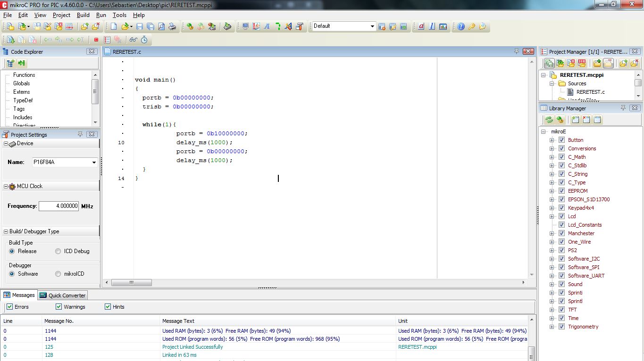Switch to the Quick Converter tab

[63, 295]
